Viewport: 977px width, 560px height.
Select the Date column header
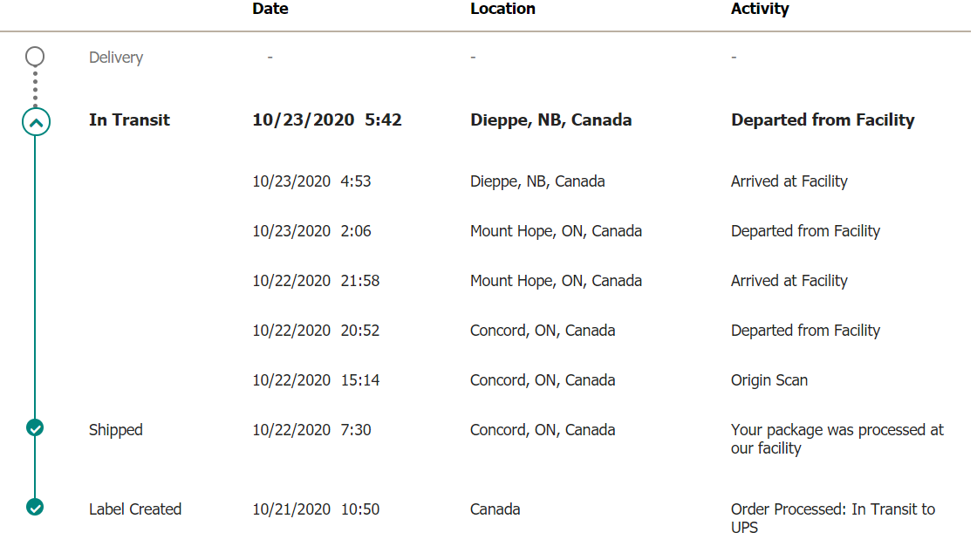coord(270,10)
